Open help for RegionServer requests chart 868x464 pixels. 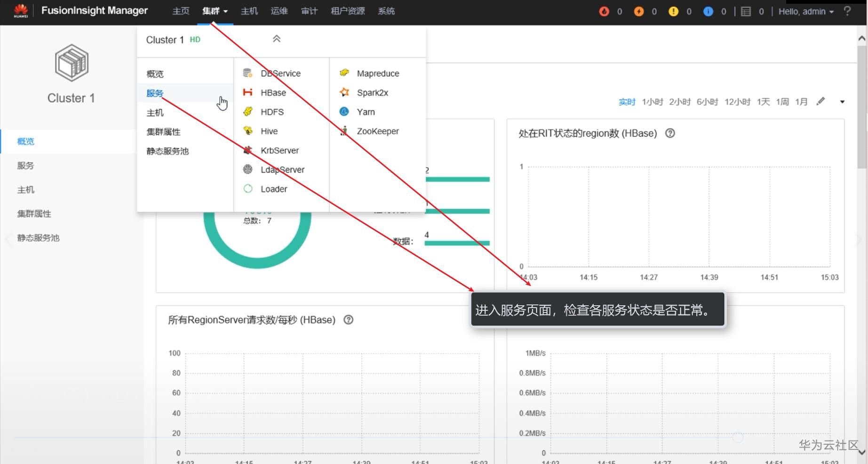348,320
